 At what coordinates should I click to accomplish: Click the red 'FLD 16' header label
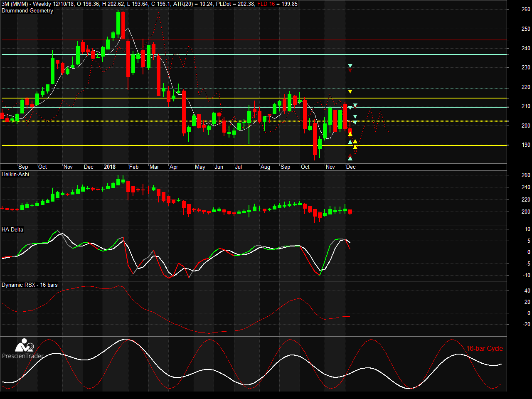[x=266, y=4]
